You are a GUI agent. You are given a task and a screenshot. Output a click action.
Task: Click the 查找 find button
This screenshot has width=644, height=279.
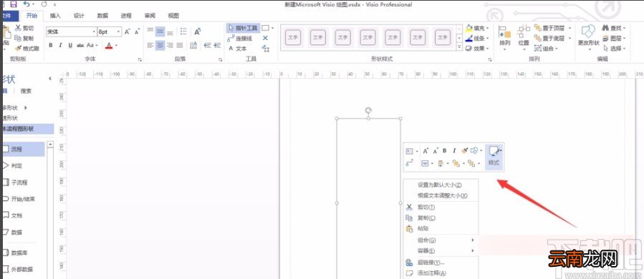(614, 29)
